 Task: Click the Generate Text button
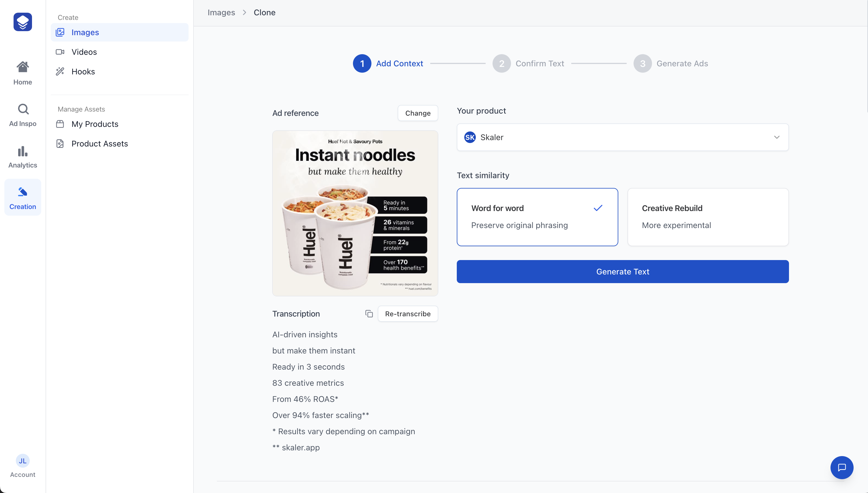(623, 271)
